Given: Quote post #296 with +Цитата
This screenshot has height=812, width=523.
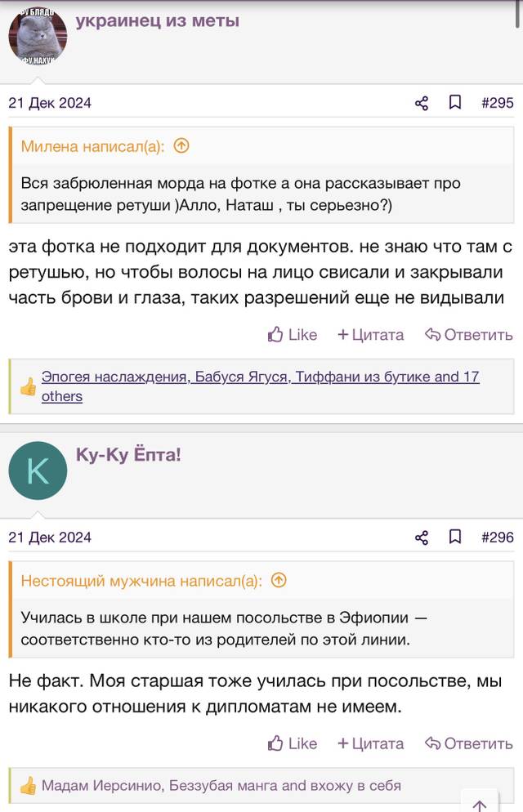Looking at the screenshot, I should (370, 743).
